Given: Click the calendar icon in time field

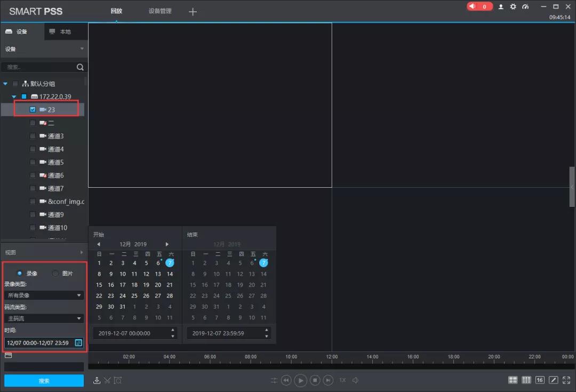Looking at the screenshot, I should click(78, 343).
